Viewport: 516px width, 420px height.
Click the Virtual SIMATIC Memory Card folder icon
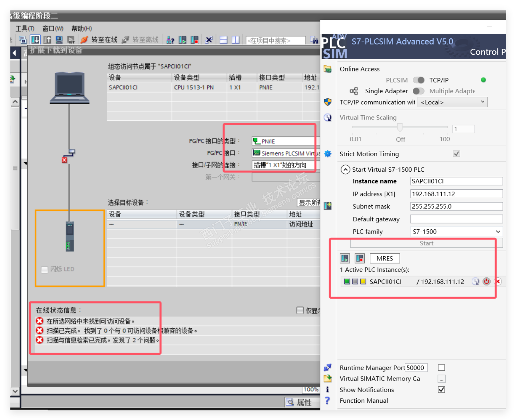tap(327, 378)
